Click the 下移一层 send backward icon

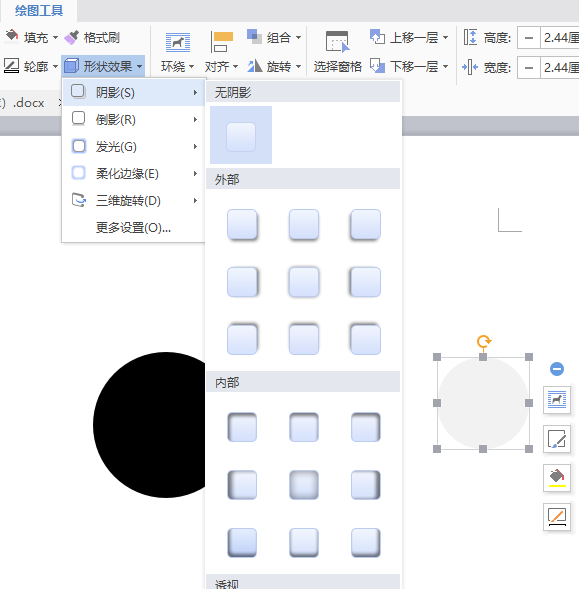[x=377, y=66]
